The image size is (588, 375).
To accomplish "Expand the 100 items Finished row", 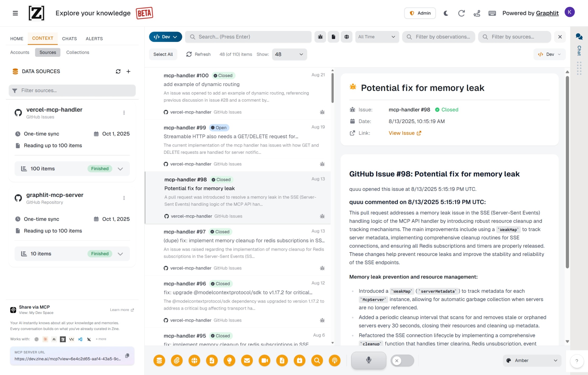I will pyautogui.click(x=120, y=169).
